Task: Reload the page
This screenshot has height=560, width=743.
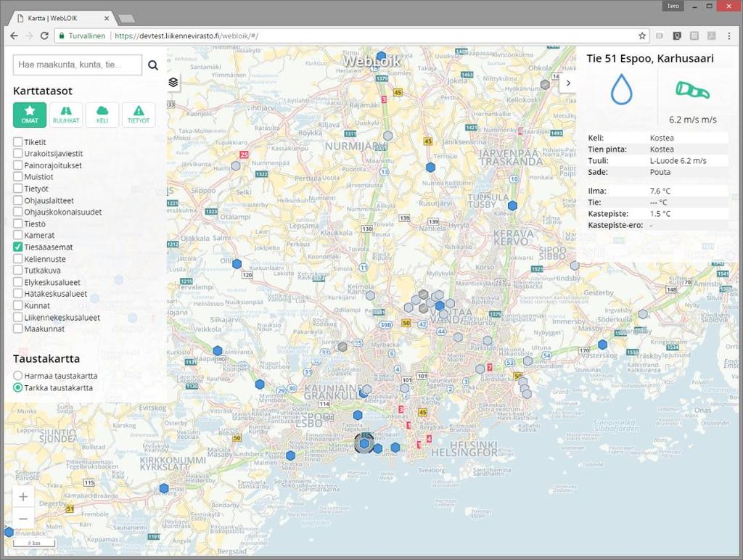Action: [x=44, y=36]
